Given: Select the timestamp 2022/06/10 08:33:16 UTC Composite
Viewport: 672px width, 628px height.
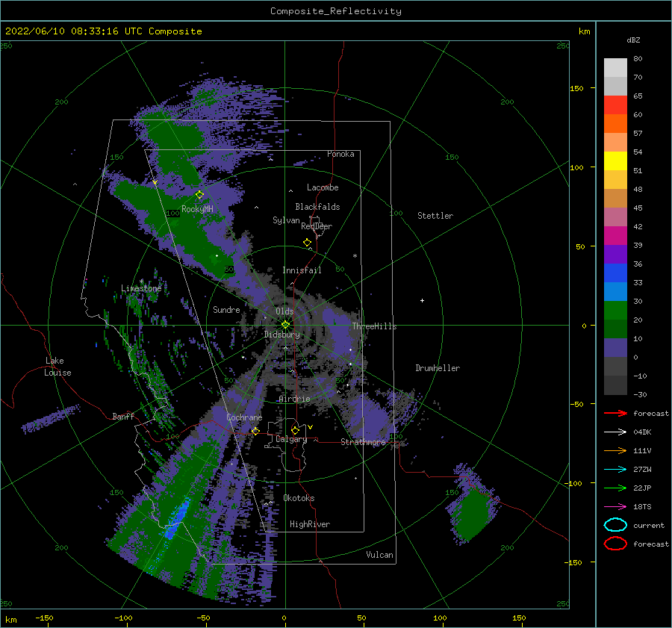Looking at the screenshot, I should (103, 31).
